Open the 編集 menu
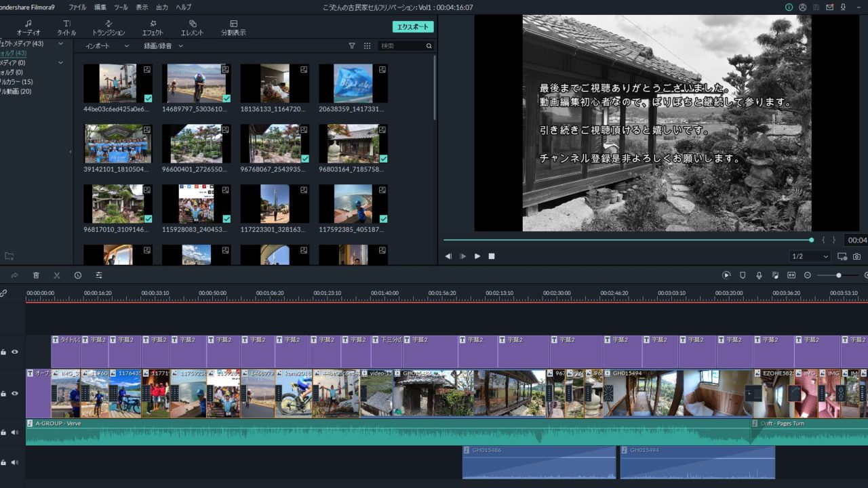 coord(100,7)
